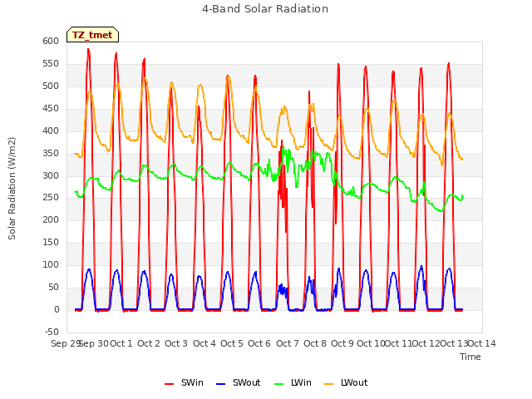The height and width of the screenshot is (399, 532).
Task: Click the Oct 9 x-axis date label
Action: tap(342, 343)
